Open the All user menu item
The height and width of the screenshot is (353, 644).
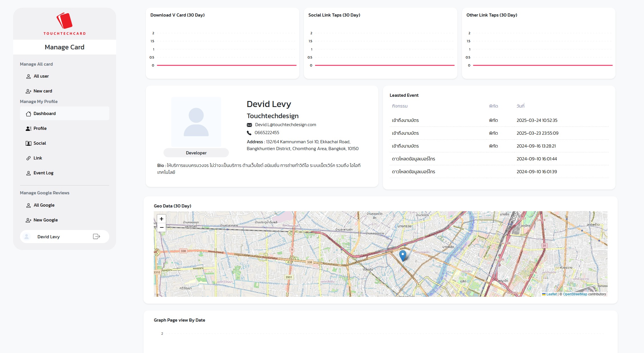click(41, 76)
